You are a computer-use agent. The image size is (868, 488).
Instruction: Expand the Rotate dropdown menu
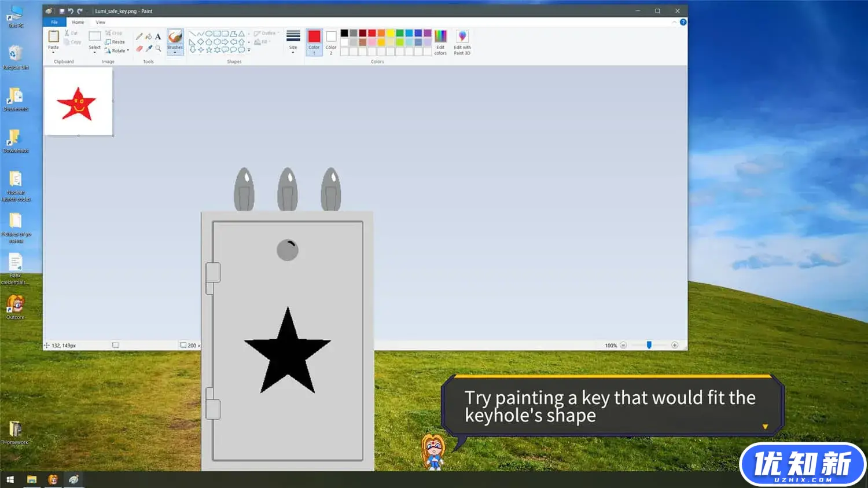117,51
